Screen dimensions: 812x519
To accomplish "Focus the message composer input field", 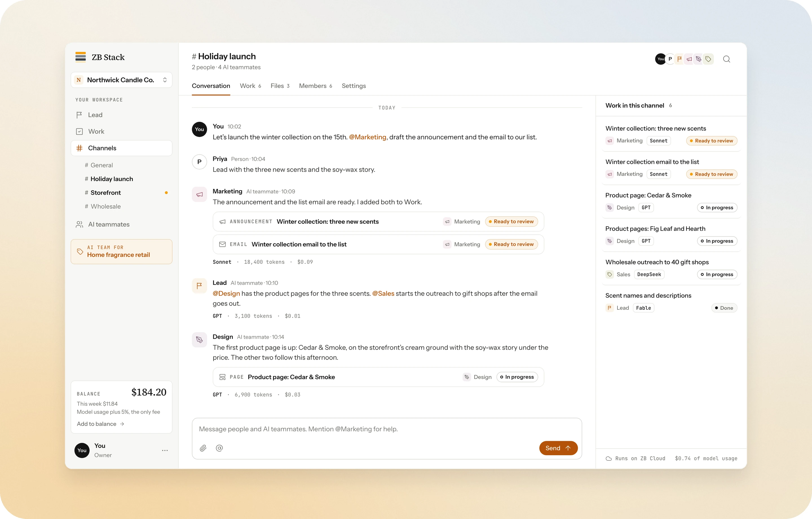I will coord(387,429).
